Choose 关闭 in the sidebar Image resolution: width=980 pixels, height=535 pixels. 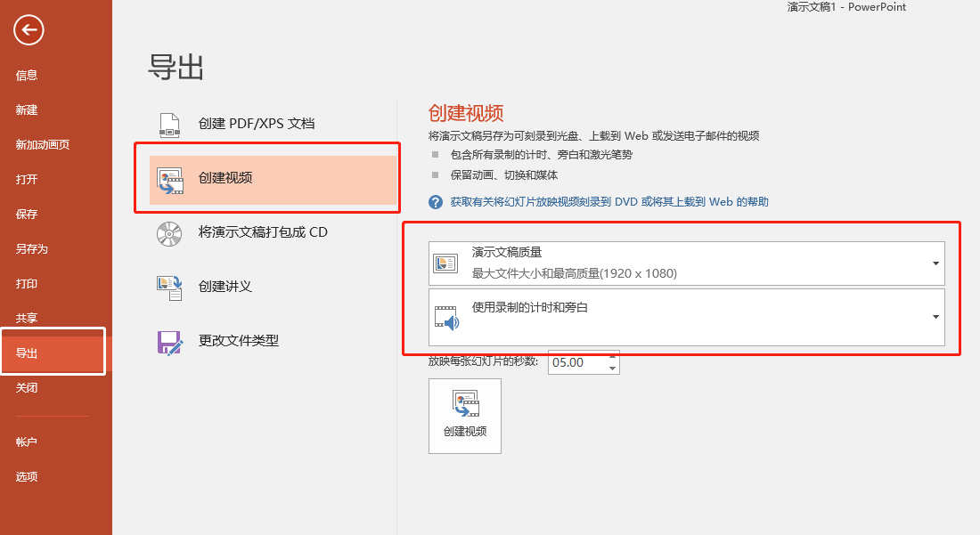pyautogui.click(x=27, y=388)
